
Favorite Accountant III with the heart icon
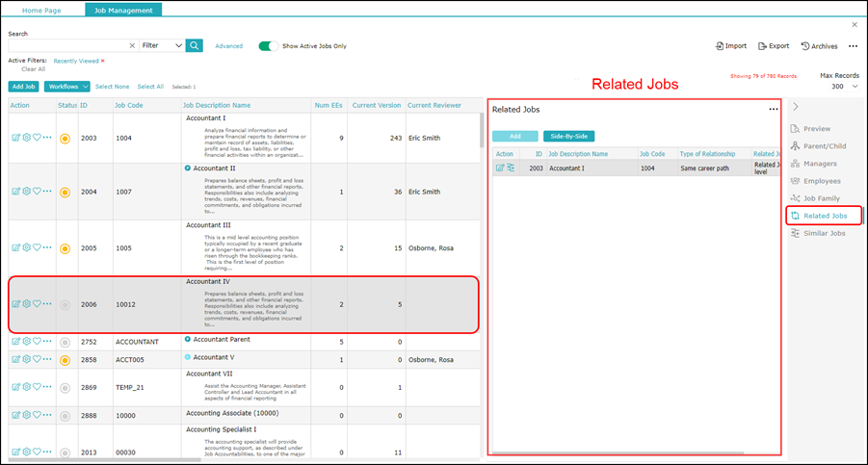pyautogui.click(x=37, y=247)
